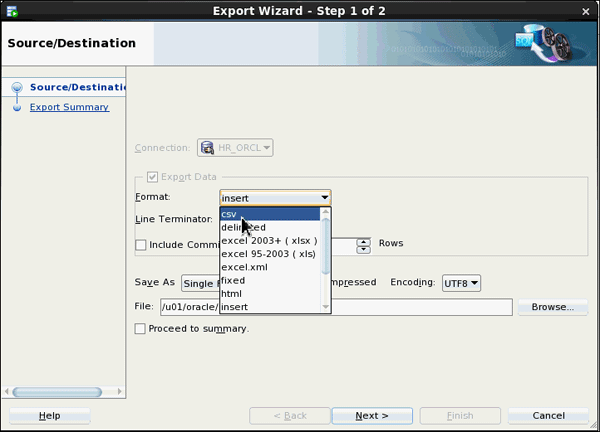600x432 pixels.
Task: Pick excel.xml format option
Action: [x=270, y=267]
